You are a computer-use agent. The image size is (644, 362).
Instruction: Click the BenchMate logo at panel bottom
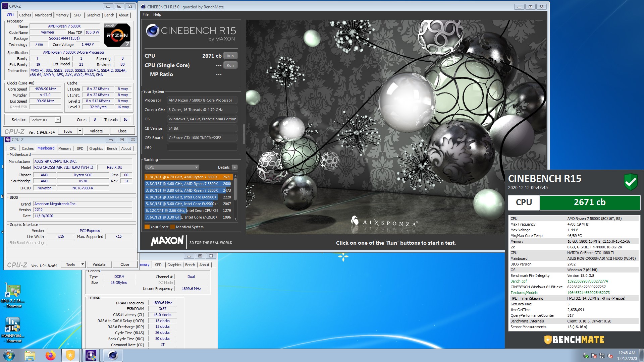tap(574, 340)
